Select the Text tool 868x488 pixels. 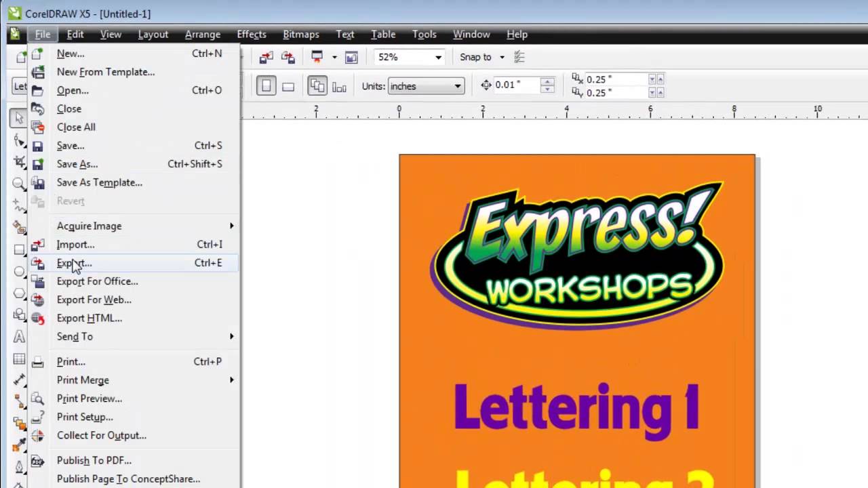click(x=19, y=337)
